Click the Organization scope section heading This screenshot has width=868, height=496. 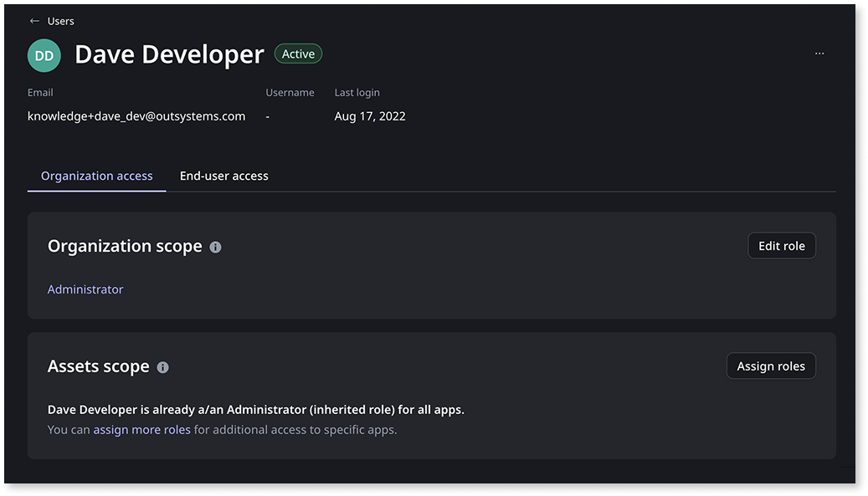click(124, 246)
